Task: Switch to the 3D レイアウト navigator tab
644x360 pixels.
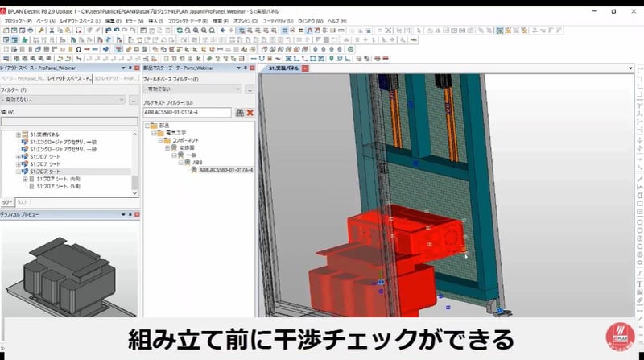Action: 114,78
